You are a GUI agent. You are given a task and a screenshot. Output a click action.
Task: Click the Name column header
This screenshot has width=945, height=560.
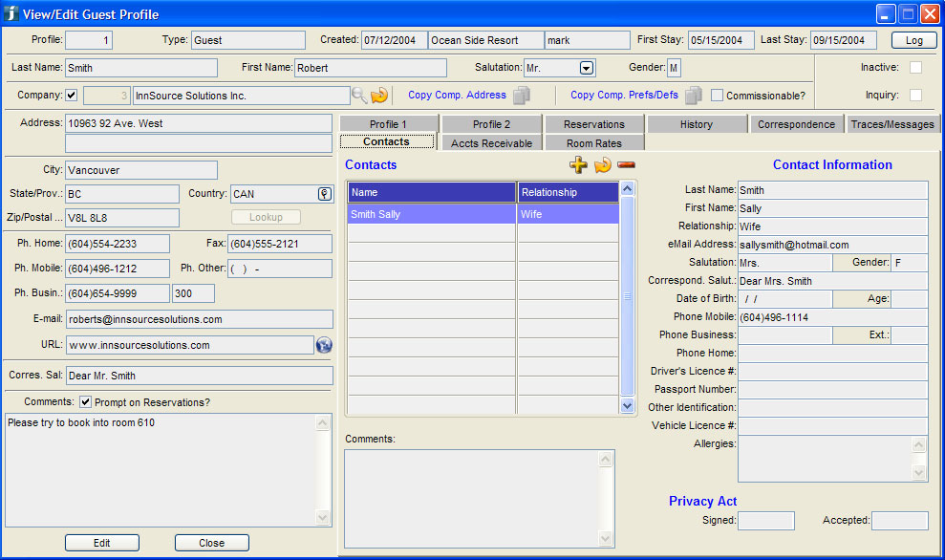[x=432, y=192]
